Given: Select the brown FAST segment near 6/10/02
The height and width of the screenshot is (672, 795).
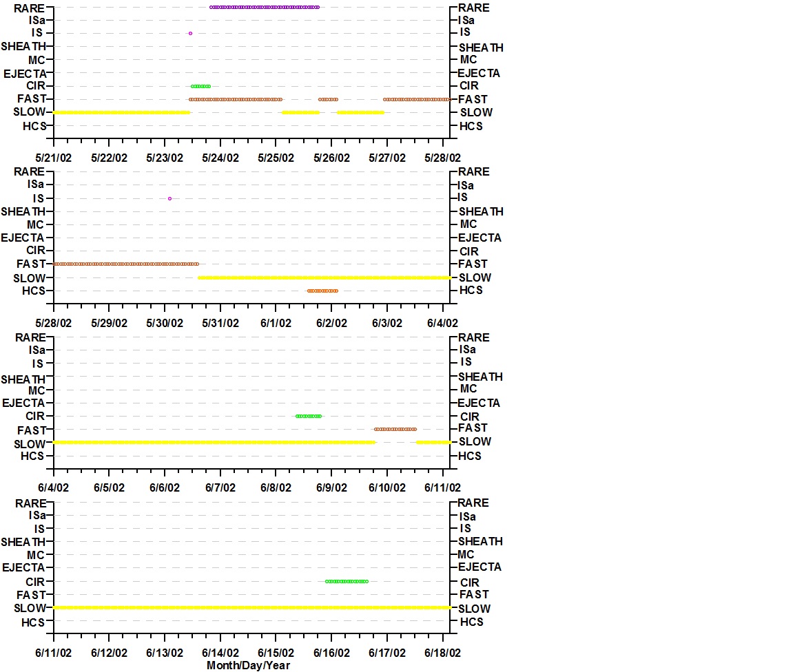Looking at the screenshot, I should tap(395, 429).
